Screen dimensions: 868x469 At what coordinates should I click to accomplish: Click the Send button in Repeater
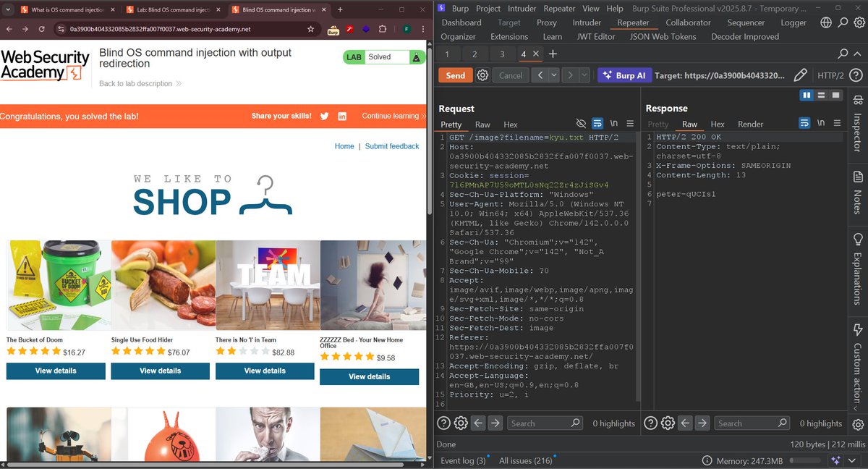point(455,75)
